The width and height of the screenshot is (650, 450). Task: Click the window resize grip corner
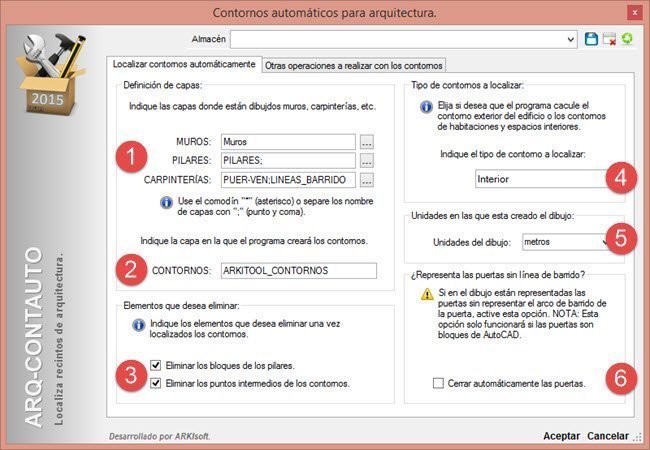[x=638, y=437]
